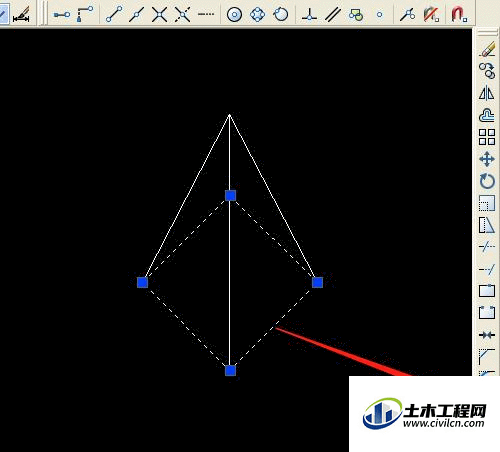Pick the Move tool

click(487, 159)
